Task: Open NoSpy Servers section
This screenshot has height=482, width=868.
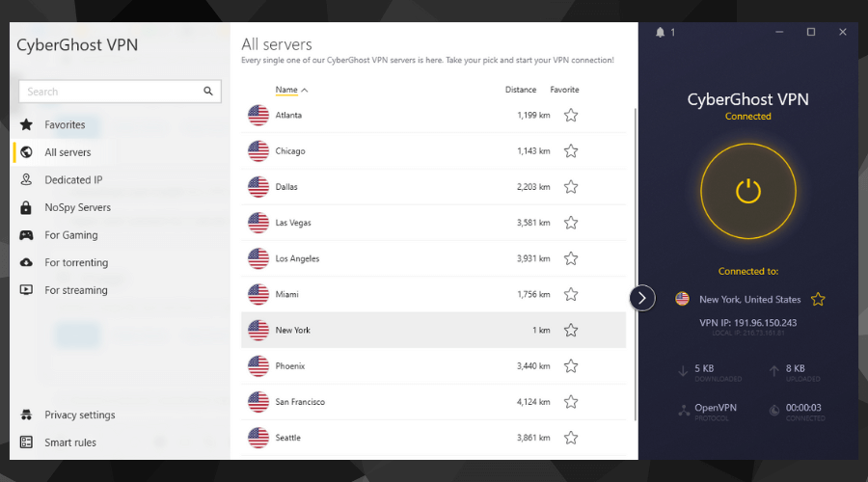Action: [x=77, y=207]
